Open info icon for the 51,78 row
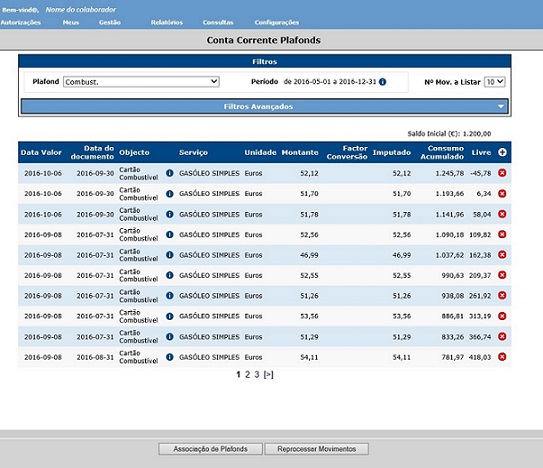Image resolution: width=543 pixels, height=468 pixels. (170, 214)
